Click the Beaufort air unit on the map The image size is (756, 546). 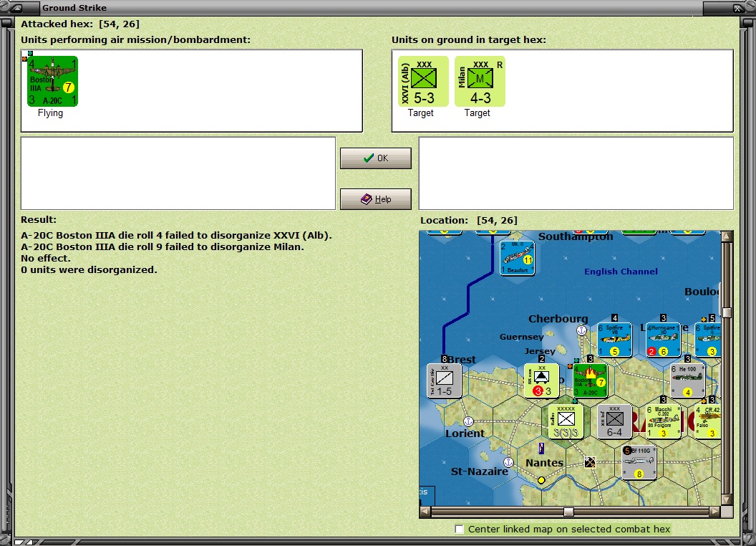[x=518, y=258]
